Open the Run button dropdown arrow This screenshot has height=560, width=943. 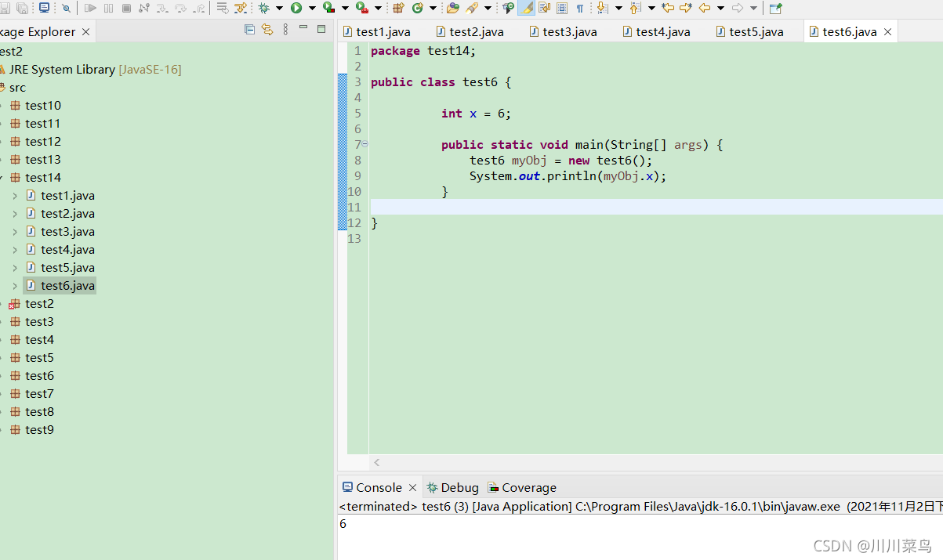(312, 8)
